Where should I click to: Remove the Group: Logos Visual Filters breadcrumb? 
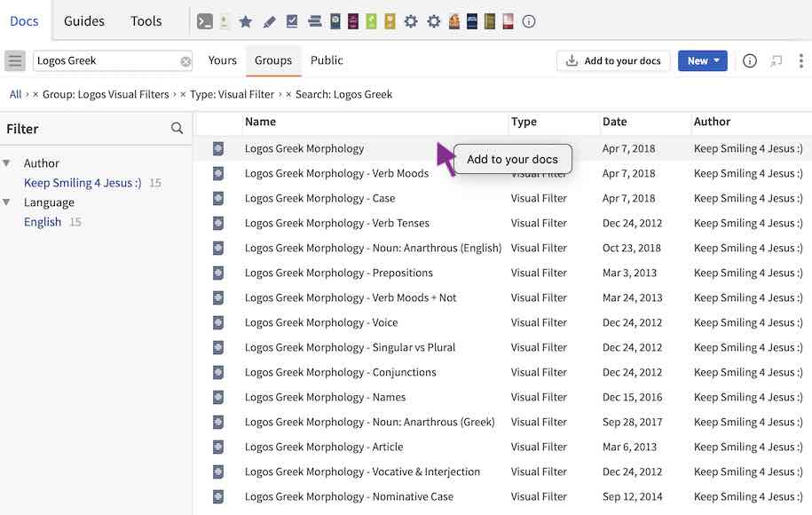pos(35,94)
